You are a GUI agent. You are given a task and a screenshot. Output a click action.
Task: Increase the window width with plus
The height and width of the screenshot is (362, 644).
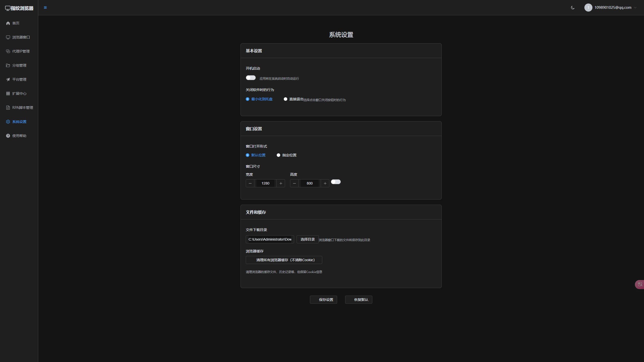(x=281, y=183)
